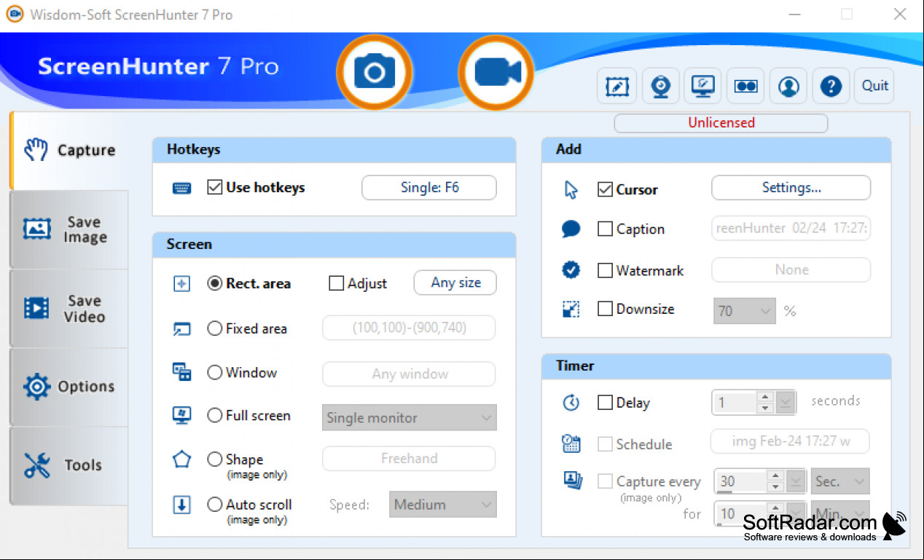Click the Single: F6 hotkey button
Screen dimensions: 924x560
429,187
